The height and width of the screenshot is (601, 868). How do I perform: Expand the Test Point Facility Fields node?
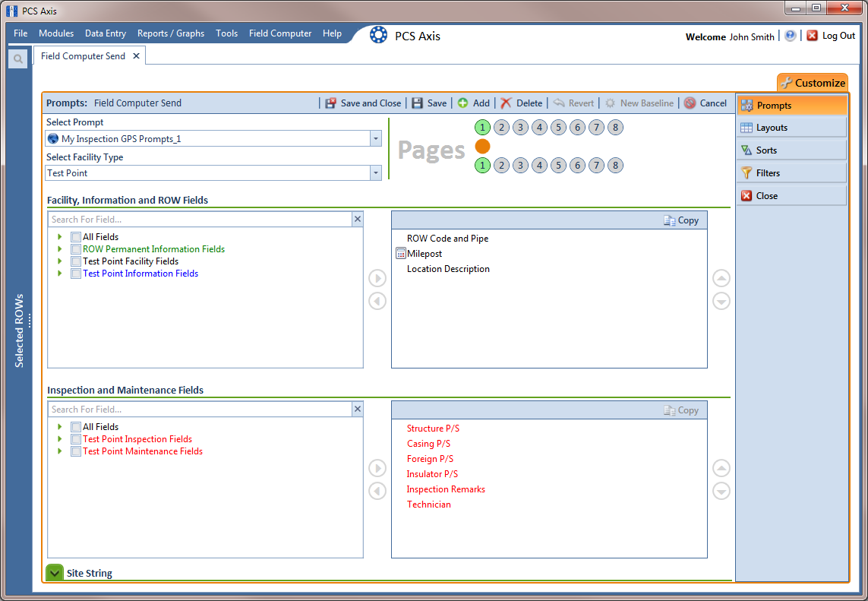coord(60,261)
